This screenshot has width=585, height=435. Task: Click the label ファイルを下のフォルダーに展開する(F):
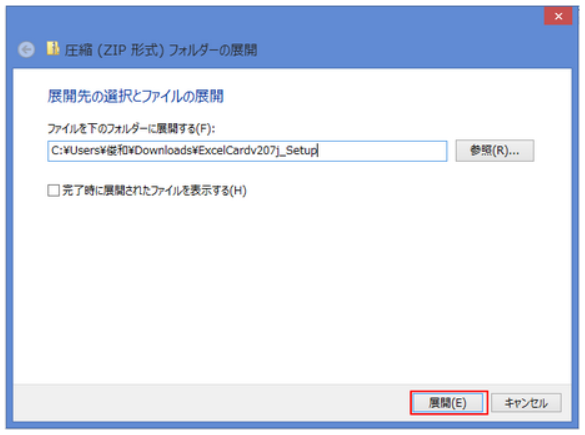click(x=131, y=129)
